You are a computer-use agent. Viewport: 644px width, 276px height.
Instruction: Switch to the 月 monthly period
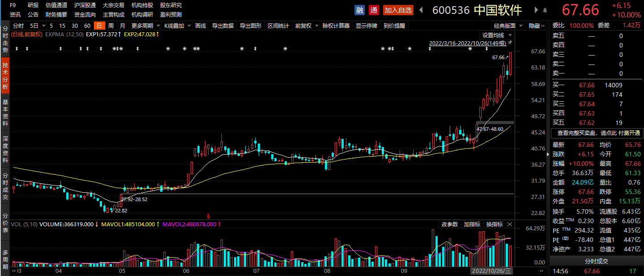point(122,26)
